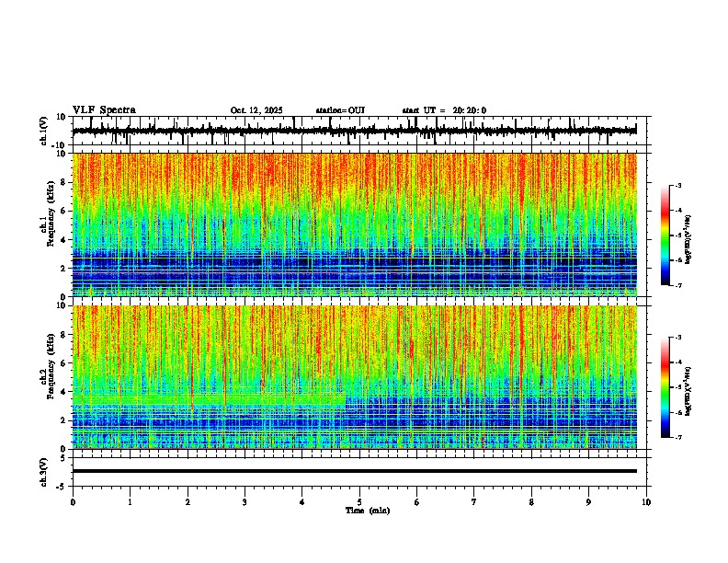
Task: Click the "VLF Spectra" title text
Action: click(x=104, y=110)
